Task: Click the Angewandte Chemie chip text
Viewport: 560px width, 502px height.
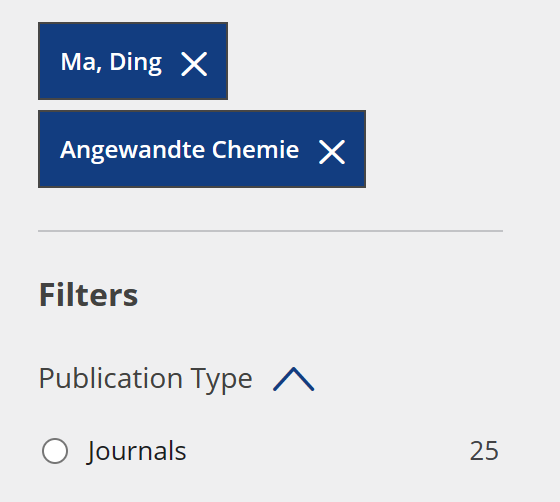Action: click(x=179, y=150)
